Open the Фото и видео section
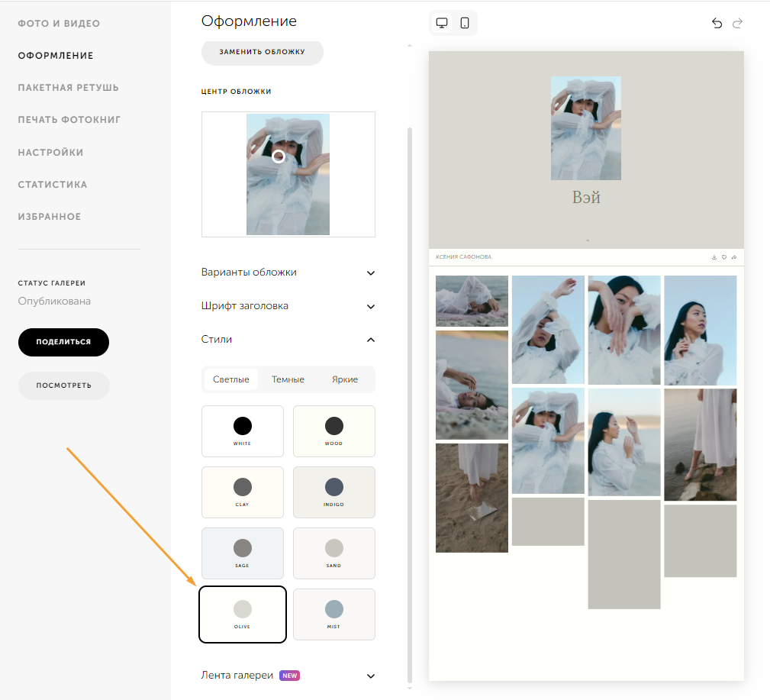Image resolution: width=770 pixels, height=700 pixels. click(x=59, y=24)
